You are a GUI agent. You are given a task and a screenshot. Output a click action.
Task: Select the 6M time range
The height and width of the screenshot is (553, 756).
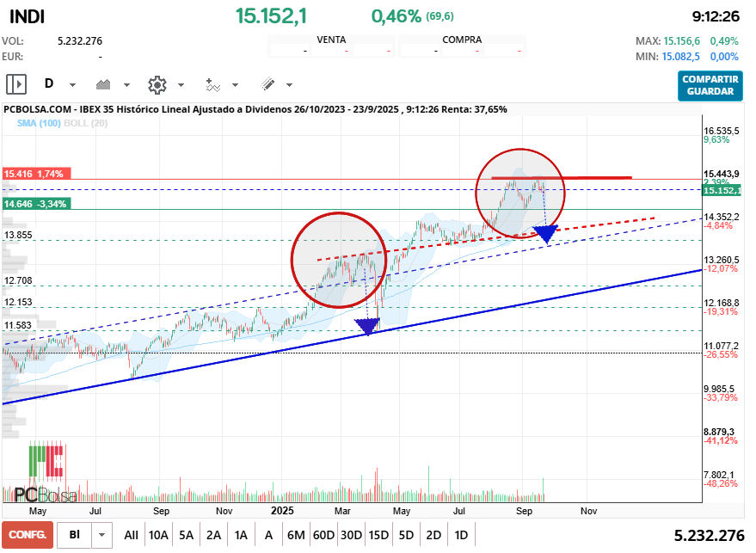296,535
